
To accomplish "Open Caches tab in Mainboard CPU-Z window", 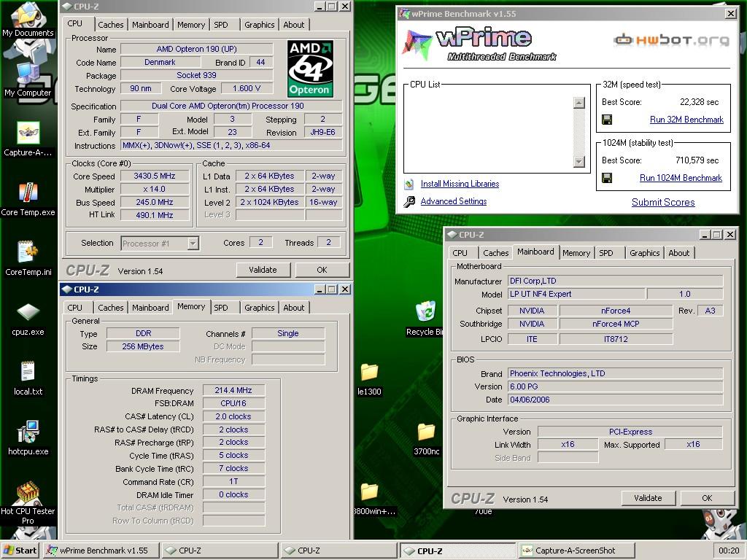I will [x=496, y=253].
